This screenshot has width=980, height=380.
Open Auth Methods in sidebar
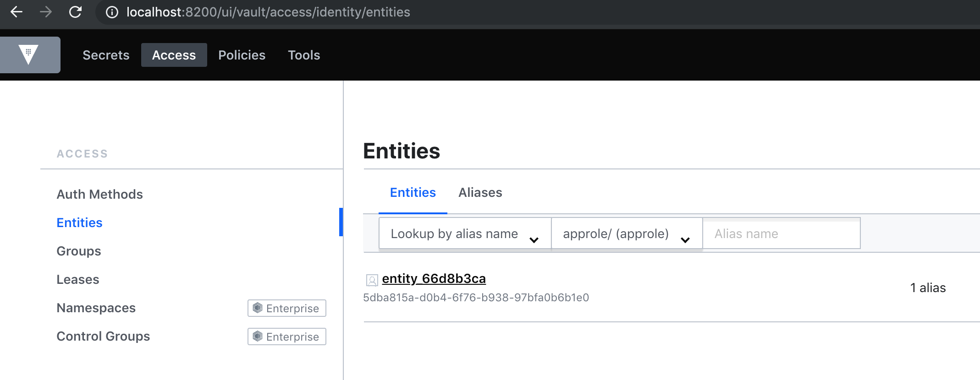(x=99, y=194)
